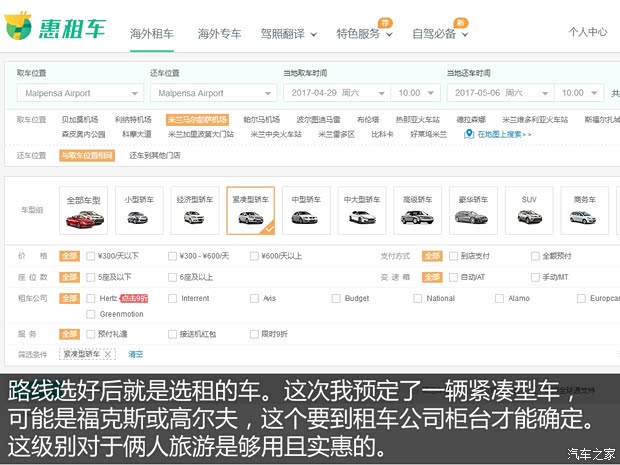This screenshot has width=620, height=465.
Task: Check 限时9折 service filter
Action: pos(254,334)
